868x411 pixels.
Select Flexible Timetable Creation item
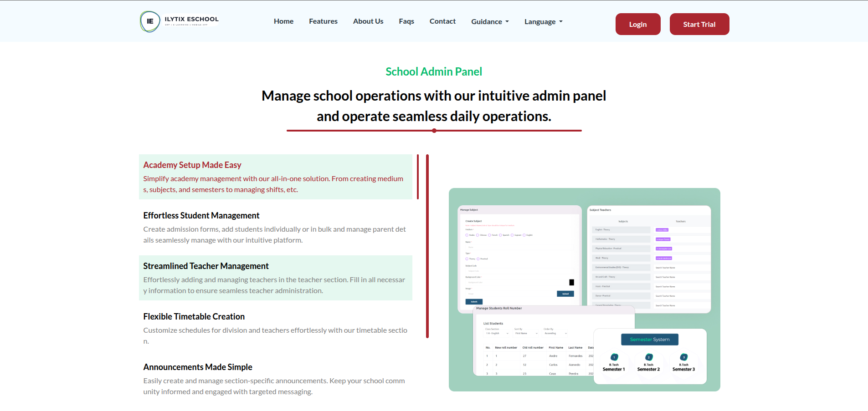tap(276, 329)
